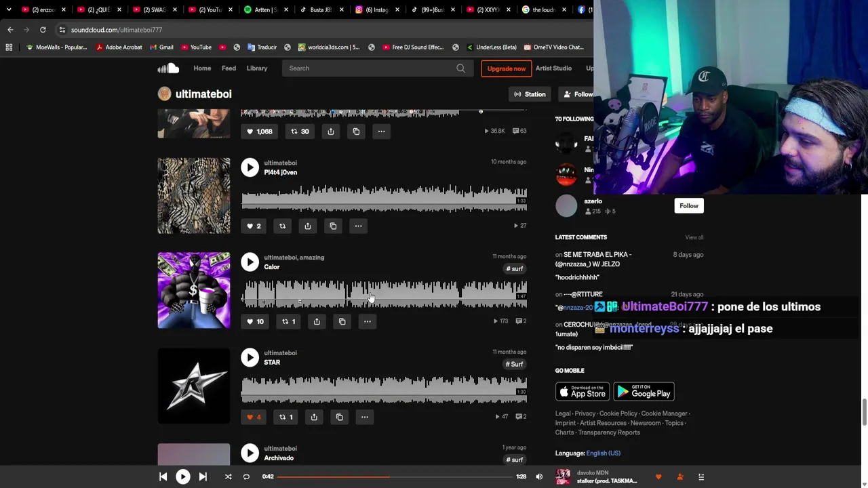This screenshot has height=488, width=868.
Task: Toggle shuffle in the player bar
Action: (228, 476)
